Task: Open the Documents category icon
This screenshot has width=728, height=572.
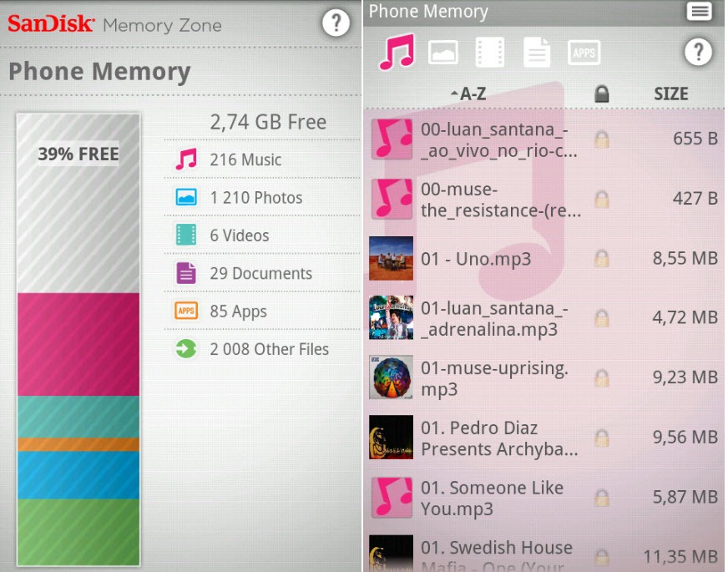Action: (537, 53)
